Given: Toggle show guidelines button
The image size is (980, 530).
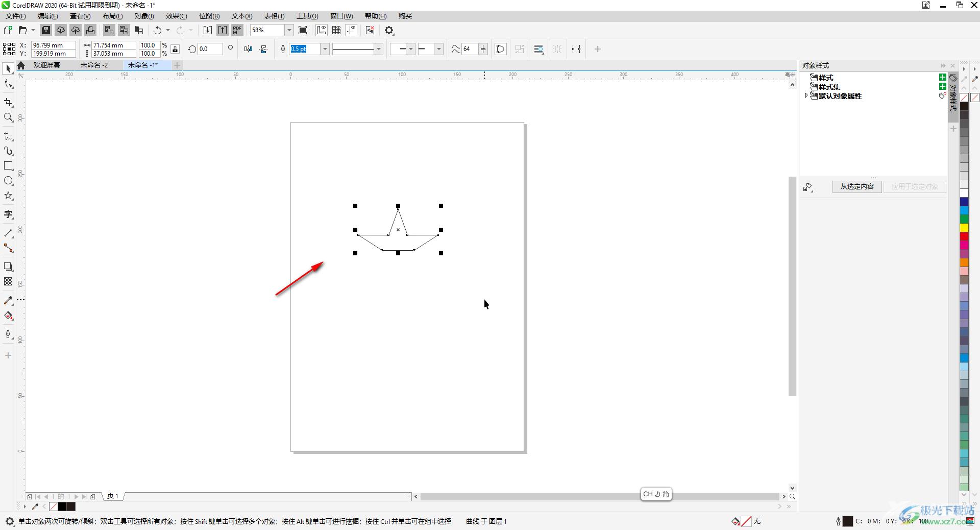Looking at the screenshot, I should pos(351,30).
